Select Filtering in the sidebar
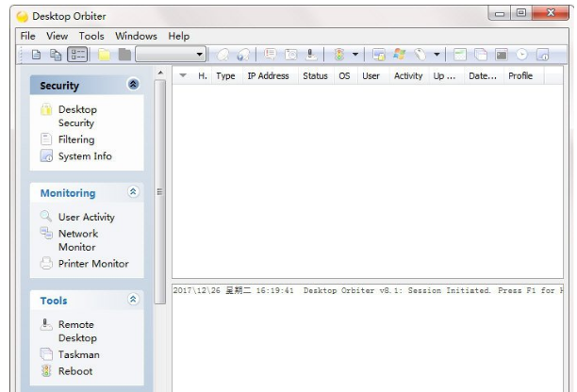Screen dimensions: 577x392 click(x=75, y=139)
